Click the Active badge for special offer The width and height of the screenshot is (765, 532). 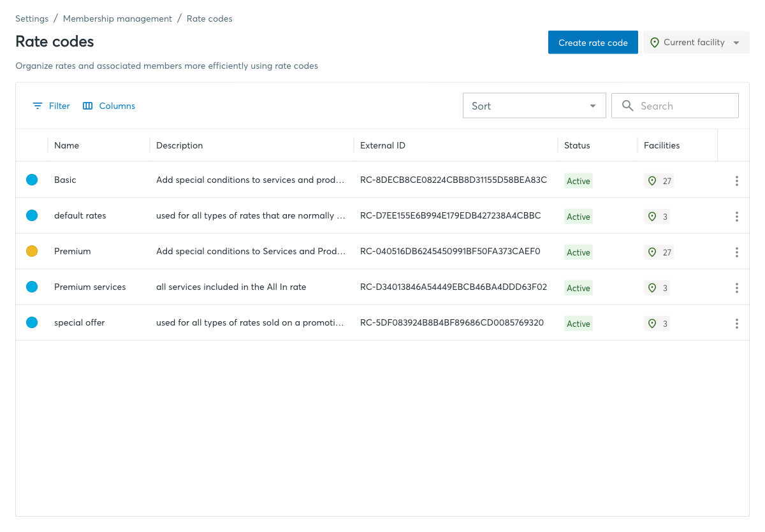[x=578, y=324]
